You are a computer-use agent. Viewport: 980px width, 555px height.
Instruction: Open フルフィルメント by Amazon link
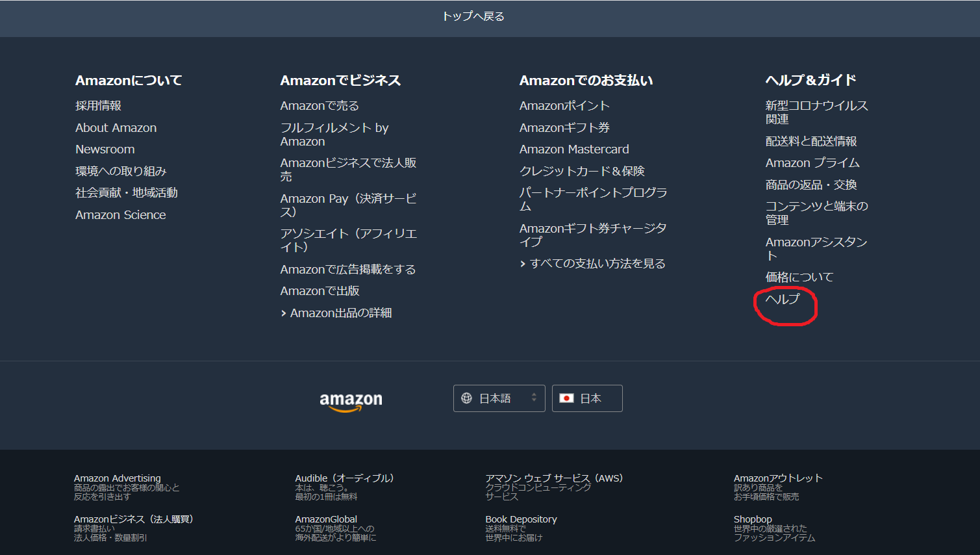click(x=334, y=135)
